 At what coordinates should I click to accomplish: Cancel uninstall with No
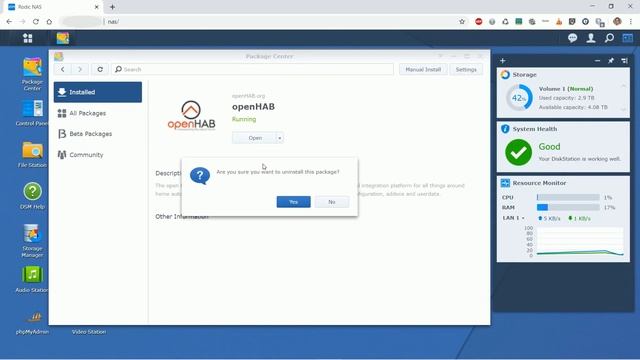pyautogui.click(x=332, y=202)
